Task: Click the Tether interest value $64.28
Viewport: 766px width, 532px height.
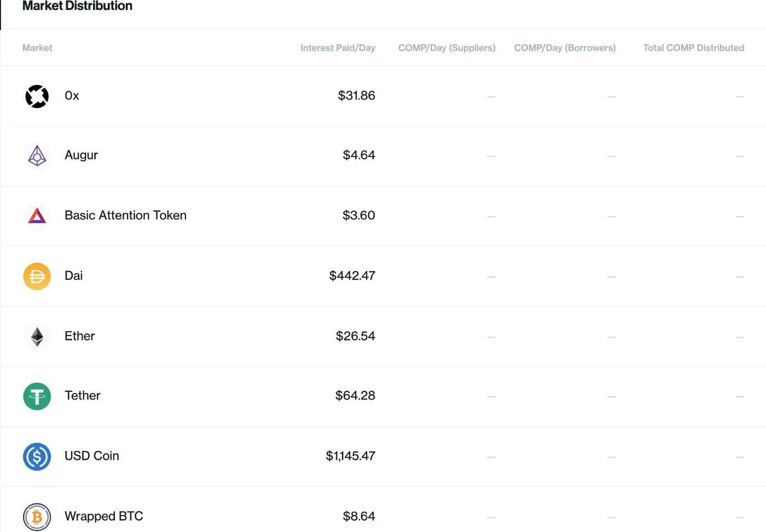Action: (x=355, y=396)
